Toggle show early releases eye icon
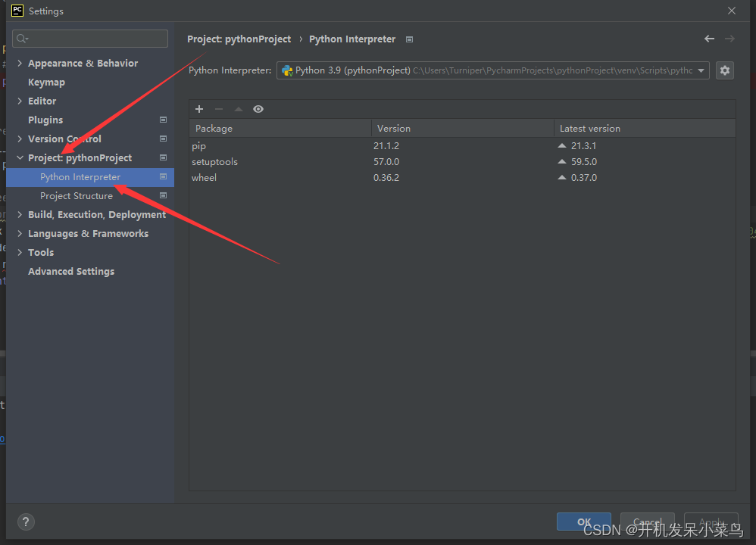The height and width of the screenshot is (545, 756). pyautogui.click(x=258, y=109)
